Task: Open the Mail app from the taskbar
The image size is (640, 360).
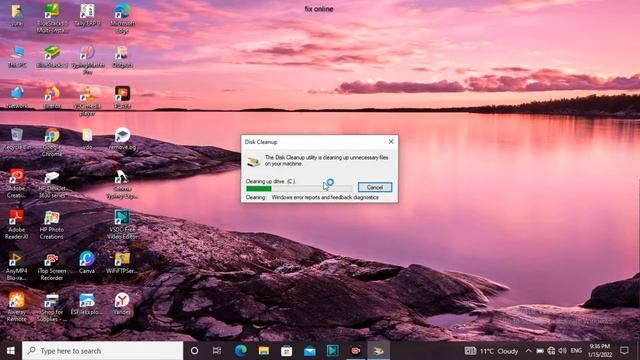Action: click(309, 351)
